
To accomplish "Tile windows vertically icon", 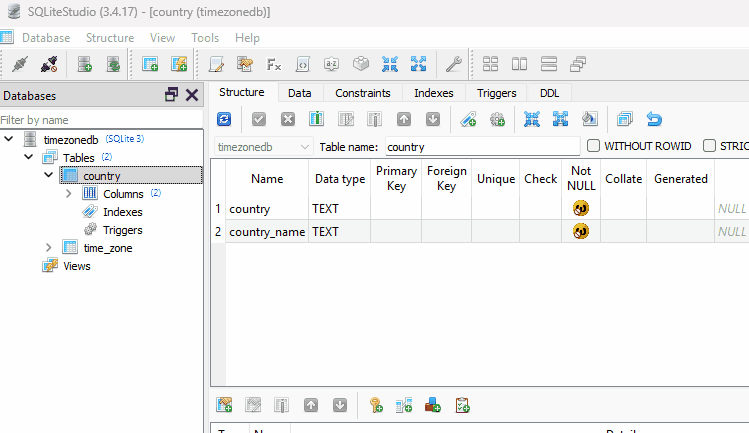I will tap(549, 64).
